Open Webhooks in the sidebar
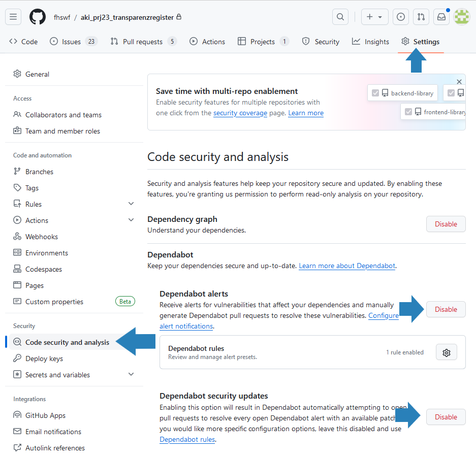 [x=42, y=237]
